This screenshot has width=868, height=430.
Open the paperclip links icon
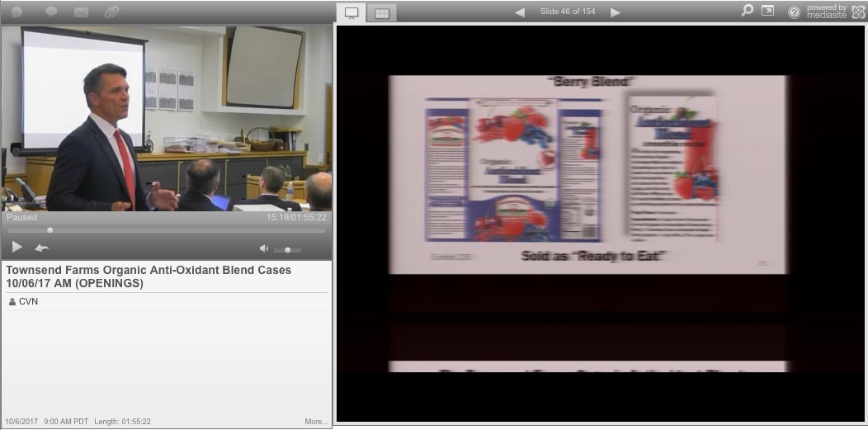pos(112,12)
